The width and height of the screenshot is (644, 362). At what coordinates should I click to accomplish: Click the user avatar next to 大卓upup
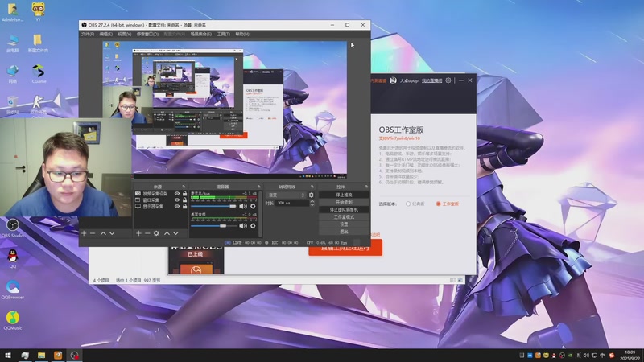[393, 80]
